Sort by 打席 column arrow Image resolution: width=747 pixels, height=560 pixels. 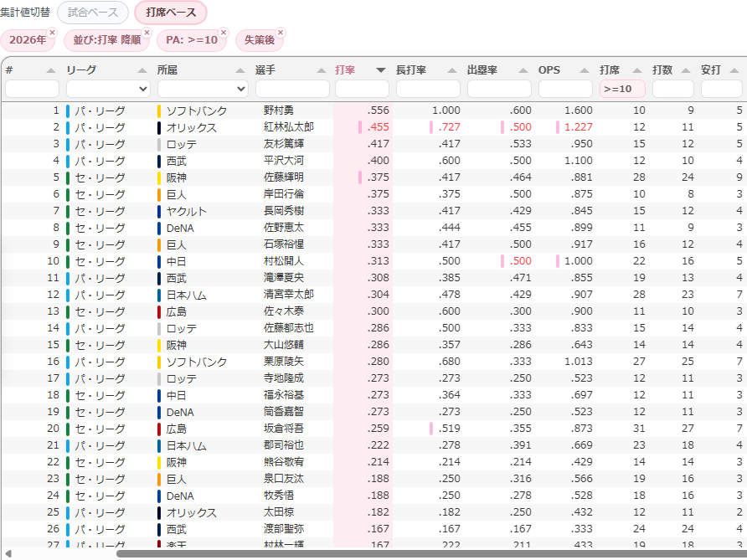pos(637,70)
